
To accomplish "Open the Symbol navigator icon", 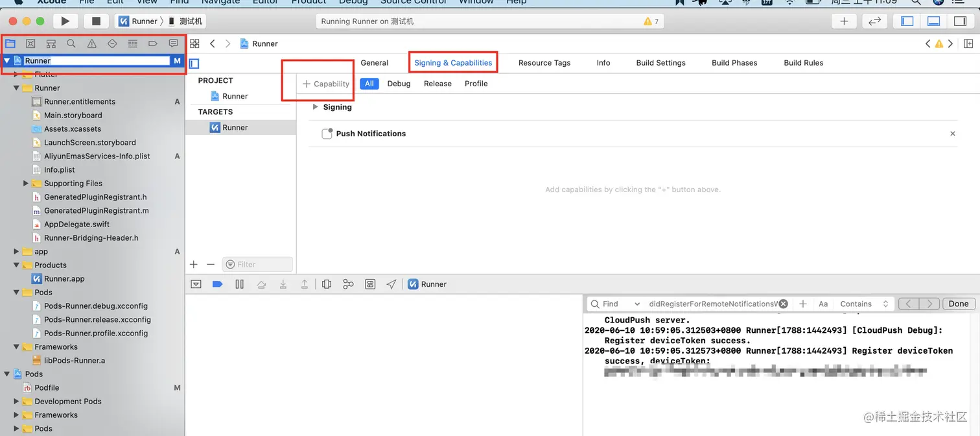I will tap(51, 44).
